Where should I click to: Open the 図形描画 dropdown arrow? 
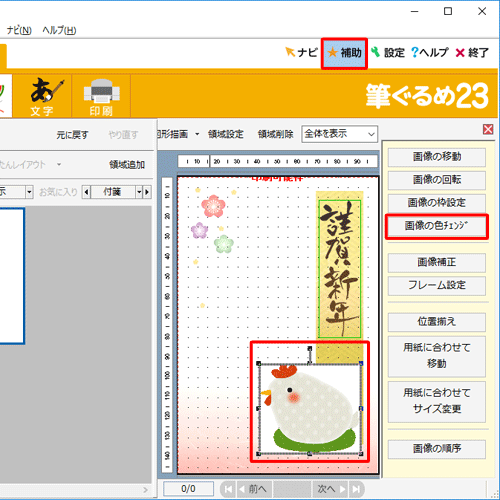[197, 134]
